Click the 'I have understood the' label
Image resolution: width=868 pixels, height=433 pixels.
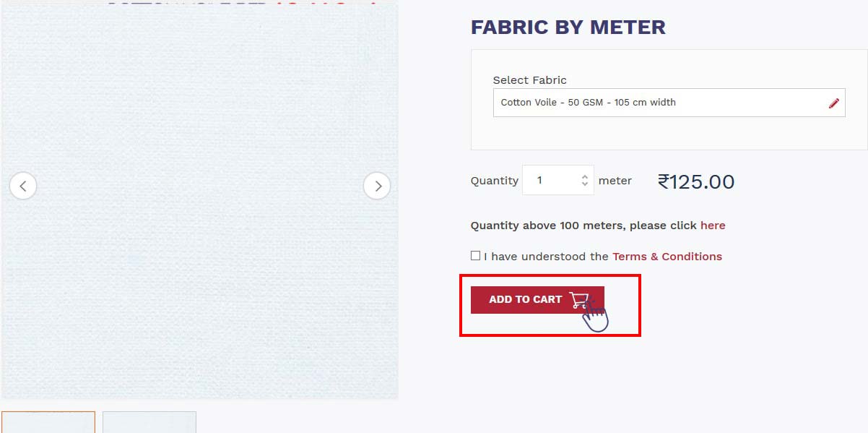coord(547,257)
